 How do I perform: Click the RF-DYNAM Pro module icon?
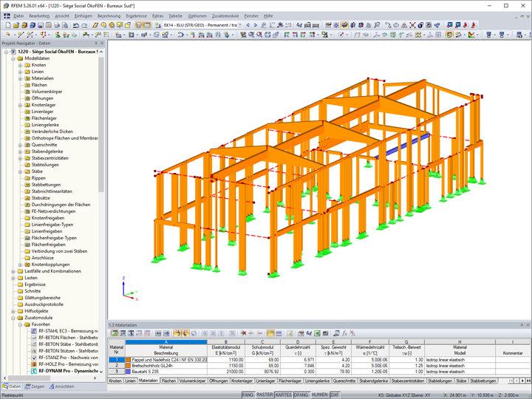[x=34, y=371]
